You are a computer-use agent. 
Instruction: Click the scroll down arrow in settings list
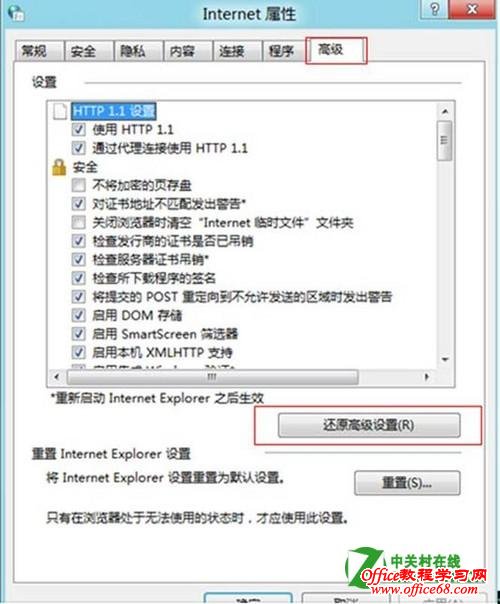click(445, 359)
